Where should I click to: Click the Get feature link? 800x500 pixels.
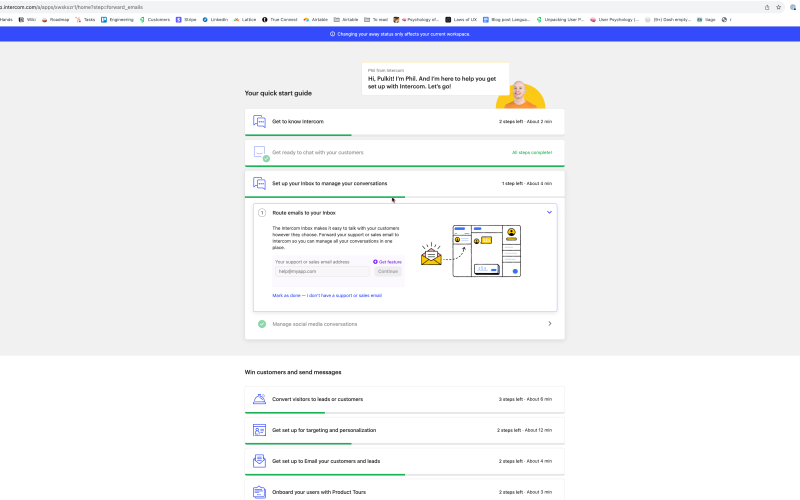pos(387,262)
